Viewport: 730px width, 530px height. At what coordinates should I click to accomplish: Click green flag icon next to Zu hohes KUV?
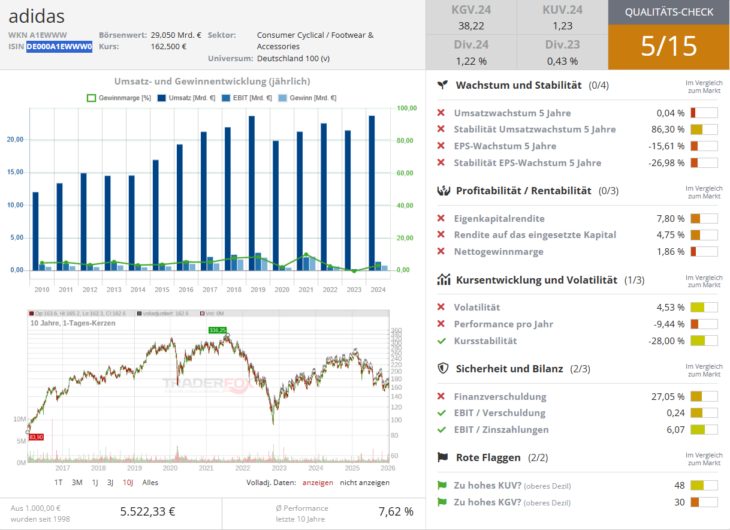(442, 485)
